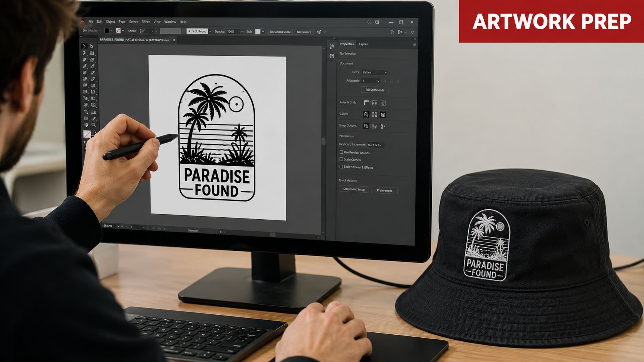This screenshot has height=362, width=644.
Task: Enable Scale Strokes & Effects checkbox
Action: point(341,167)
